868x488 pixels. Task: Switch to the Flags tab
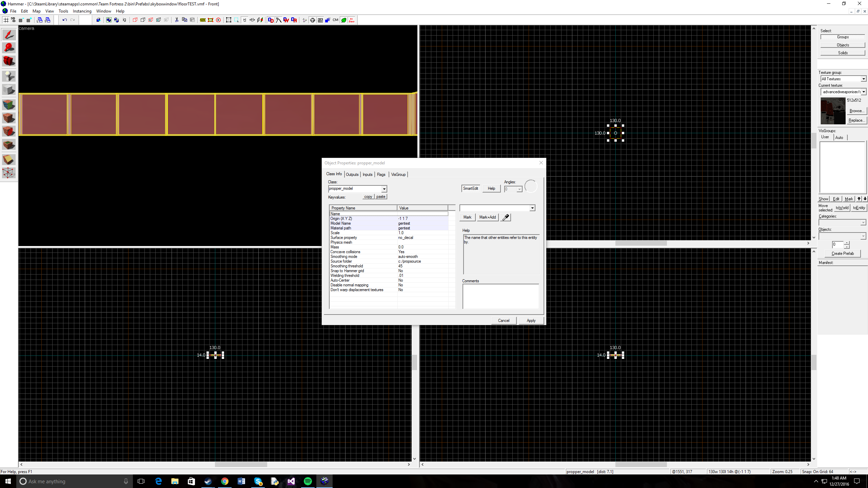click(381, 175)
